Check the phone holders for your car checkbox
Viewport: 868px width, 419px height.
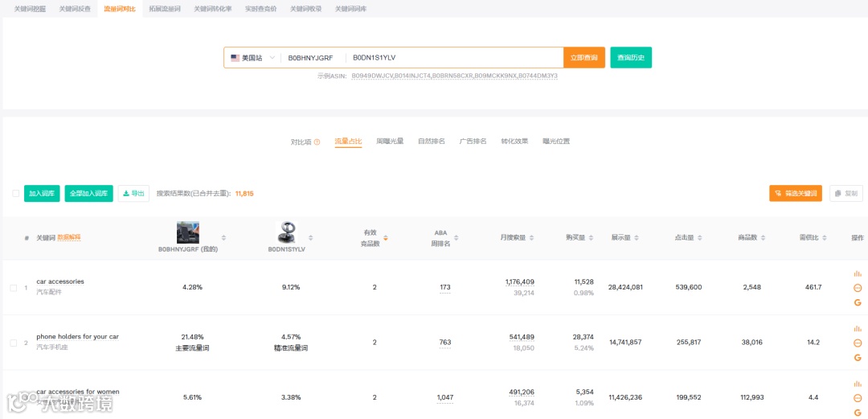[x=14, y=343]
